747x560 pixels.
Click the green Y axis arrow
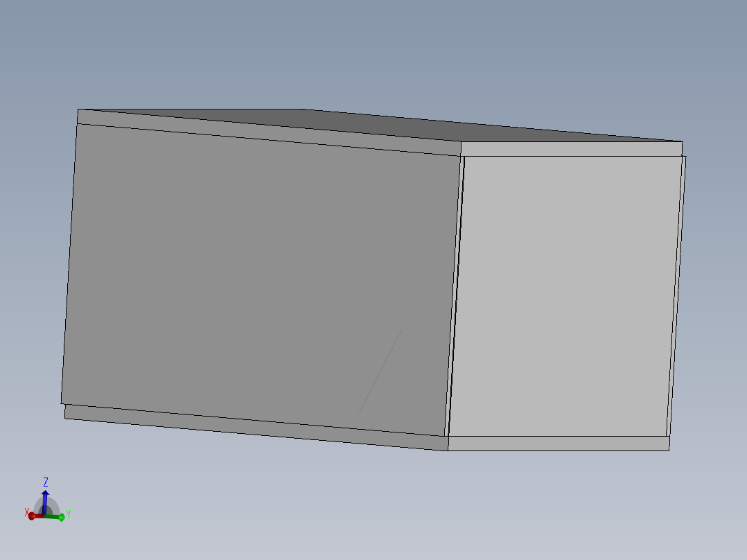coord(53,516)
